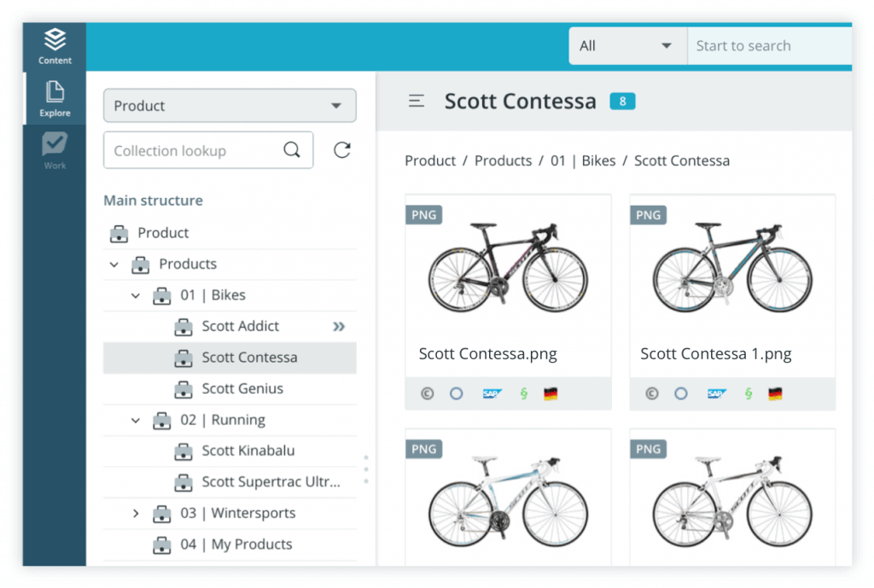
Task: Click the green paragraph icon under Scott Contessa 1.png
Action: pyautogui.click(x=749, y=394)
